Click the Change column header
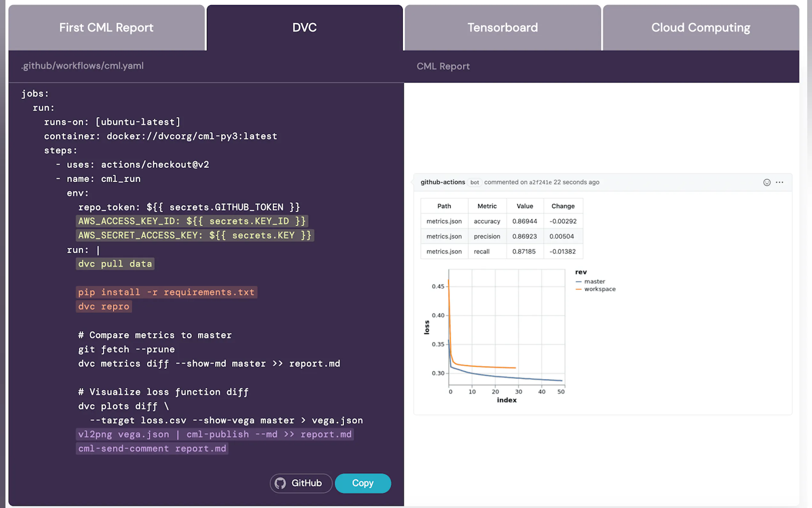The image size is (812, 508). [563, 206]
